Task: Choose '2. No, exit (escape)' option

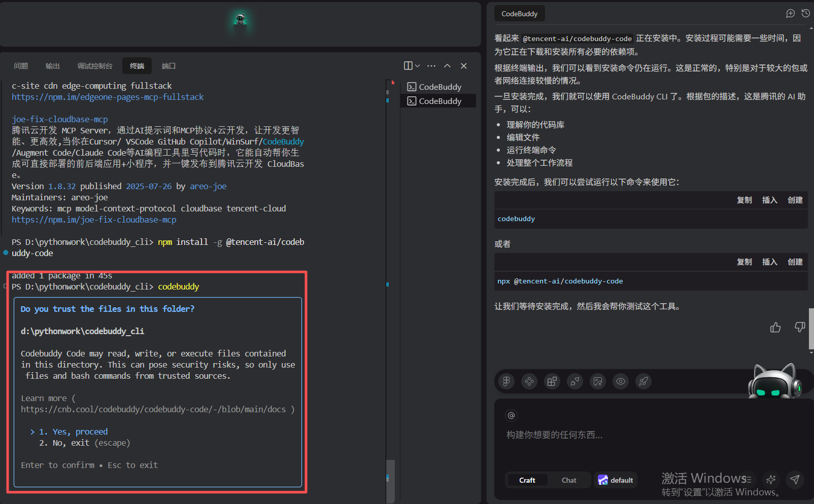Action: pos(85,443)
